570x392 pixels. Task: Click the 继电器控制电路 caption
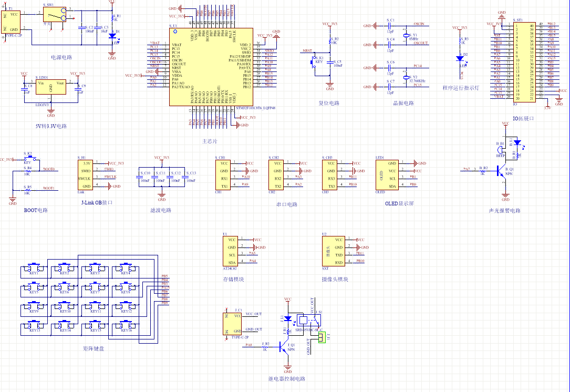287,378
